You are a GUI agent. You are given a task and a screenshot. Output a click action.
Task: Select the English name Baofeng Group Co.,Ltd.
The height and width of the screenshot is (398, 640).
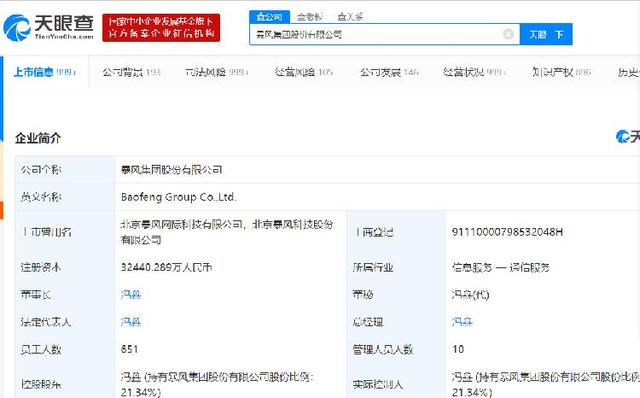pyautogui.click(x=178, y=197)
